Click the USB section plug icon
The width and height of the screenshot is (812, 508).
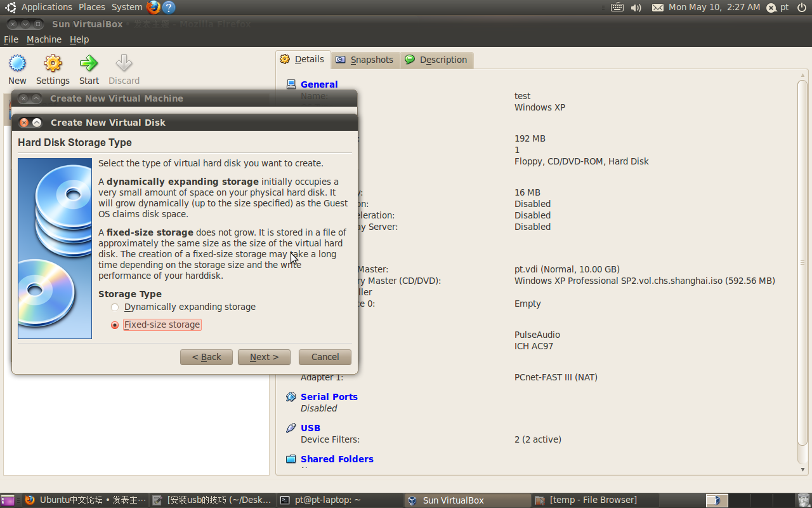[x=291, y=428]
